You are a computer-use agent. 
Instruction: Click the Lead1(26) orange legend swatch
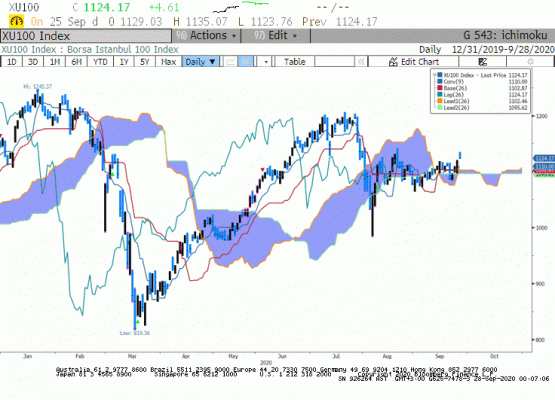(440, 101)
